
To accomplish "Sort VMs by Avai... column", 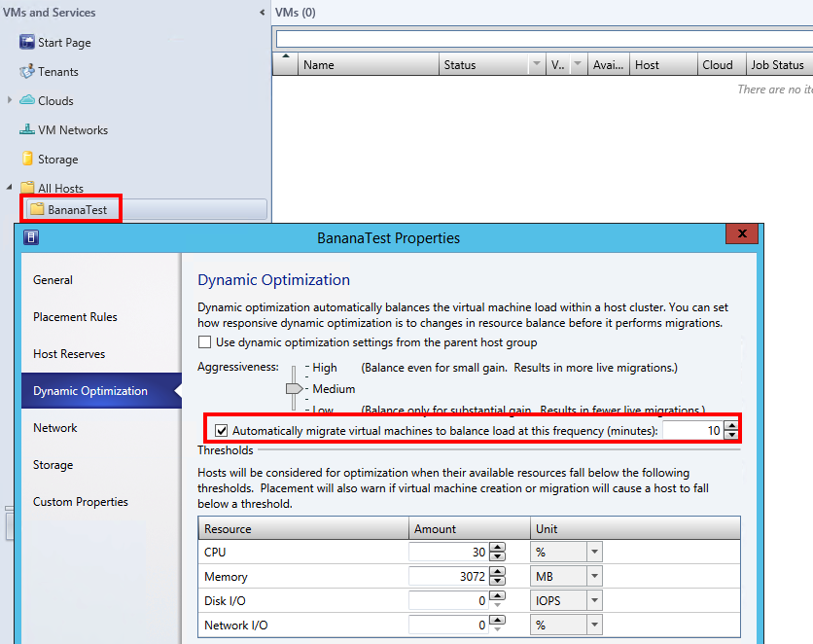I will [x=608, y=64].
